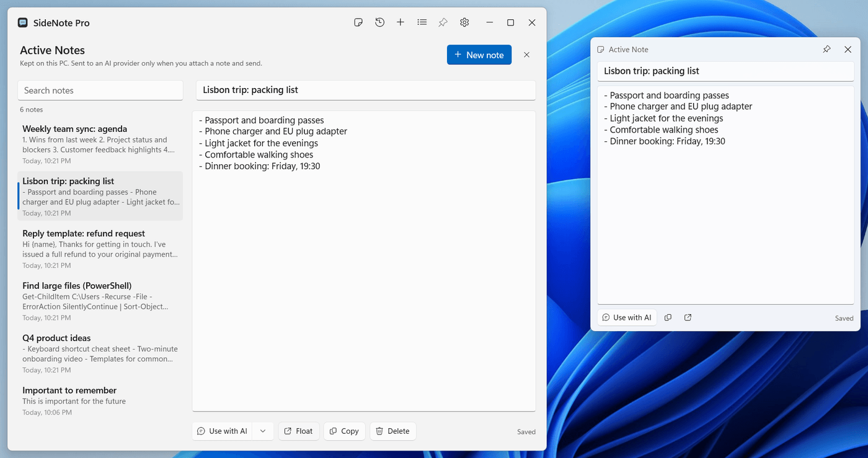
Task: Open the Find large files (PowerShell) note
Action: 100,301
